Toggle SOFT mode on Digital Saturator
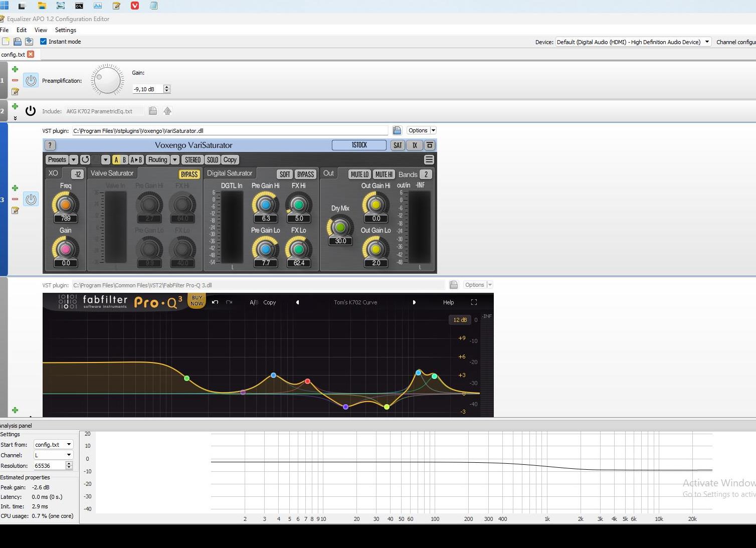 tap(285, 174)
